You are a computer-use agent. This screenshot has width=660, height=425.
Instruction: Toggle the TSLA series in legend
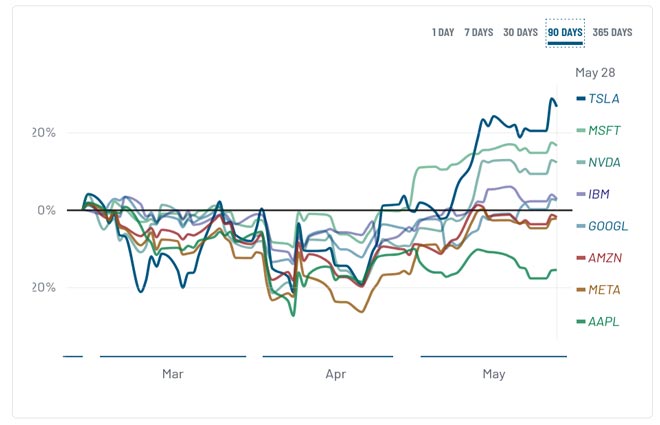point(603,99)
